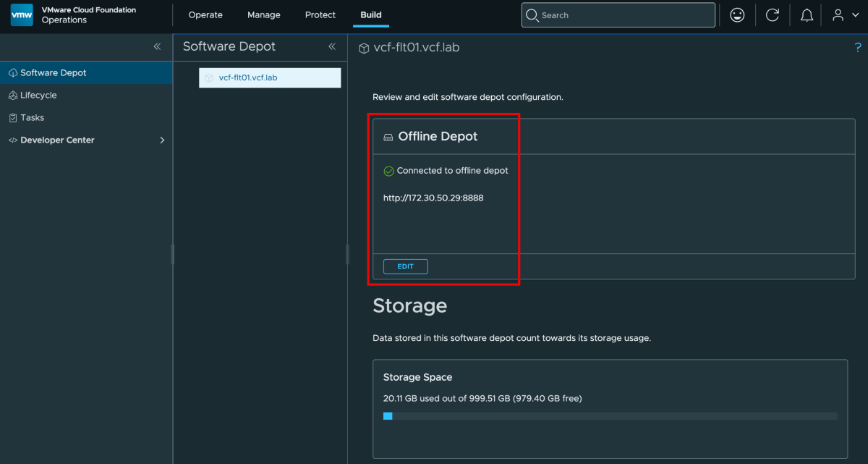The image size is (868, 464).
Task: Select vcf-flt01.vcf.lab tree item
Action: (x=270, y=77)
